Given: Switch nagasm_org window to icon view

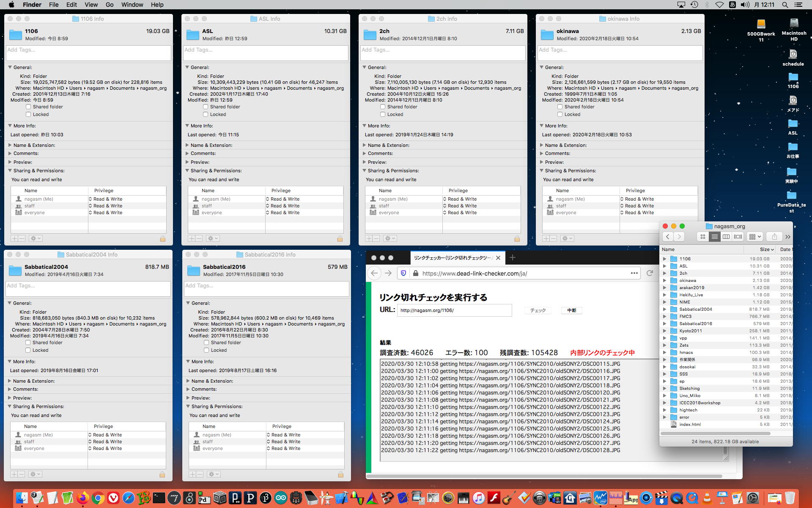Looking at the screenshot, I should pos(703,237).
